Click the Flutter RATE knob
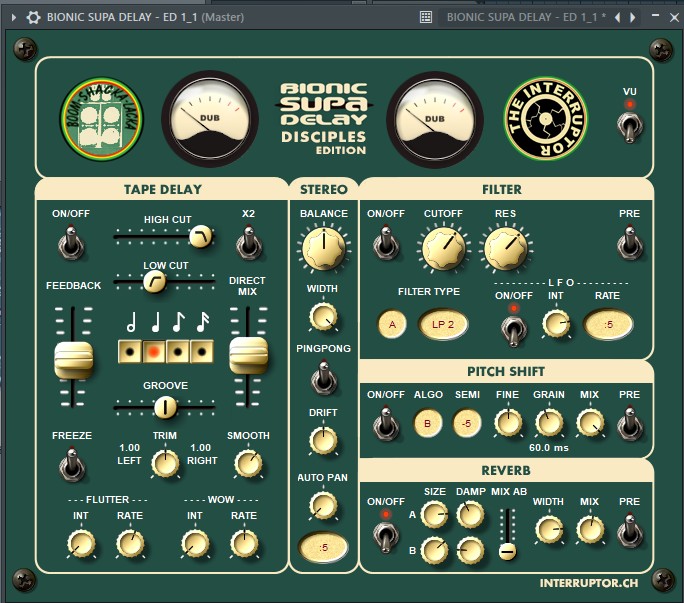The image size is (684, 603). (130, 544)
